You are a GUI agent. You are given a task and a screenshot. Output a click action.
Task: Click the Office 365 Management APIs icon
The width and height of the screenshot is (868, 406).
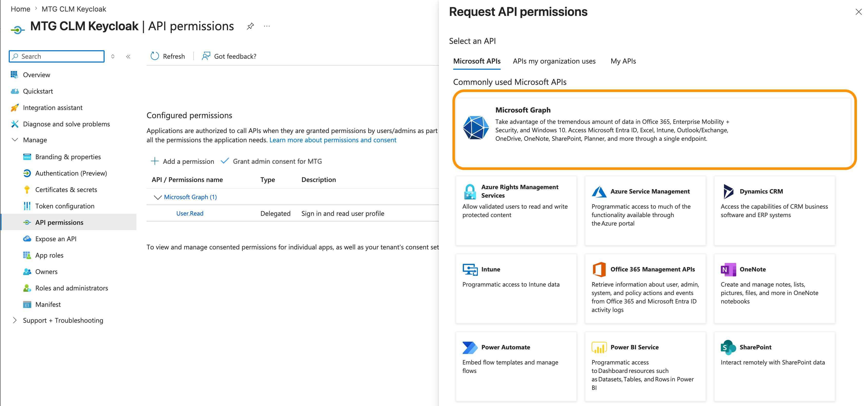tap(599, 269)
